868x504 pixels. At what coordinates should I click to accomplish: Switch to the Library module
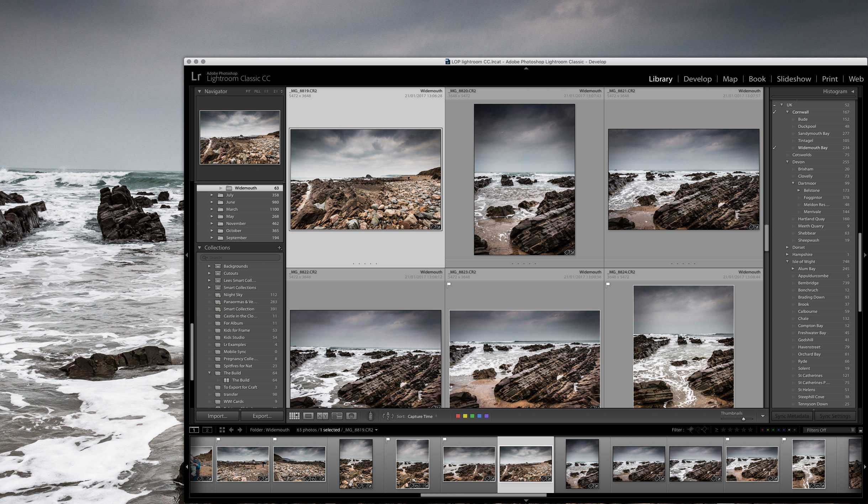[661, 79]
